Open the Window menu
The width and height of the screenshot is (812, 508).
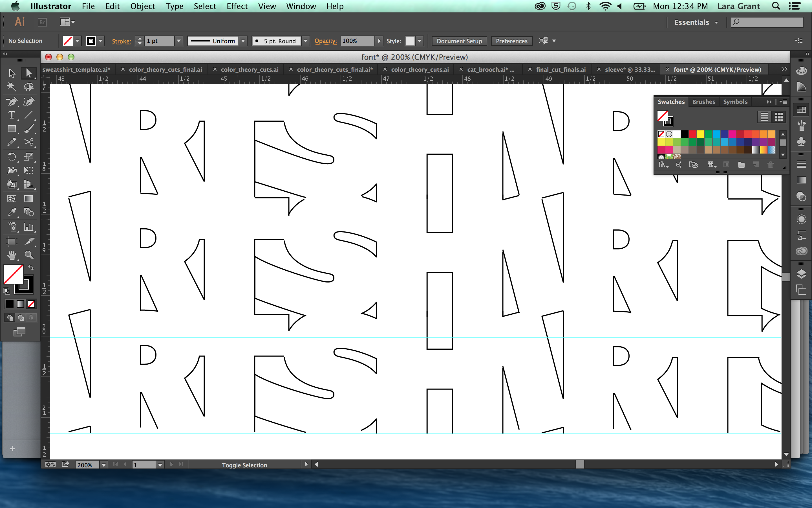tap(301, 6)
